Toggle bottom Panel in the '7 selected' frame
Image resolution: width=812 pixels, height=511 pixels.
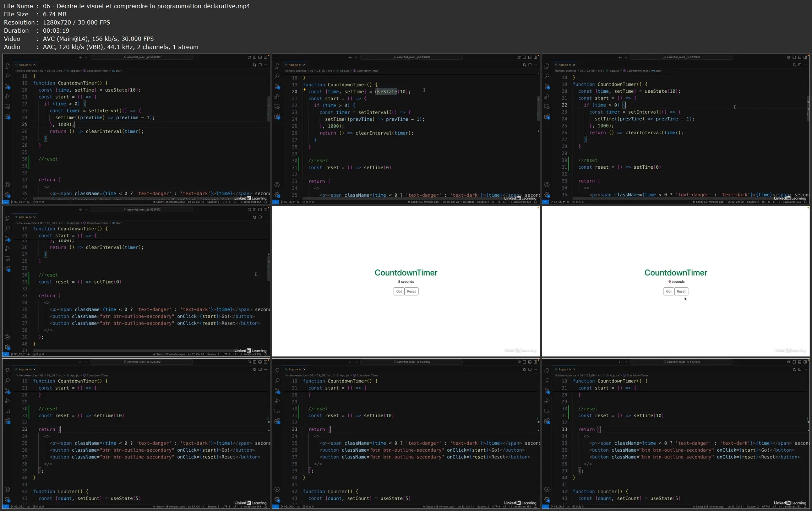click(x=530, y=57)
